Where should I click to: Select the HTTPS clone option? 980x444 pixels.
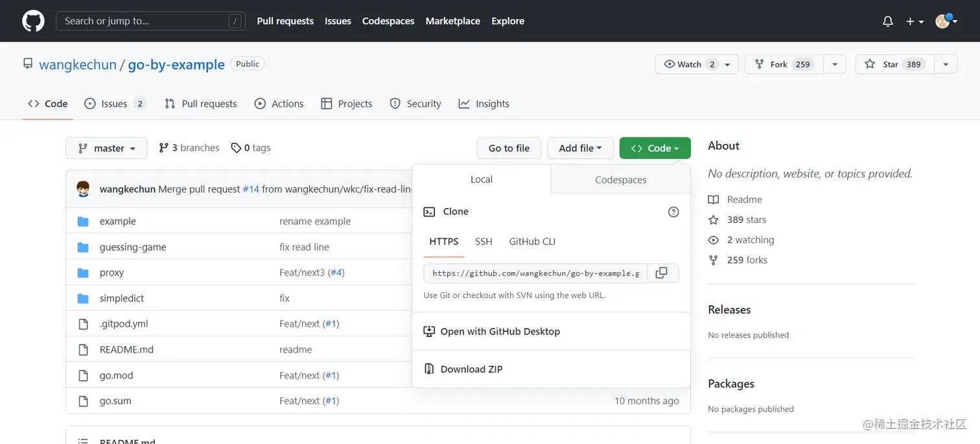pos(444,241)
